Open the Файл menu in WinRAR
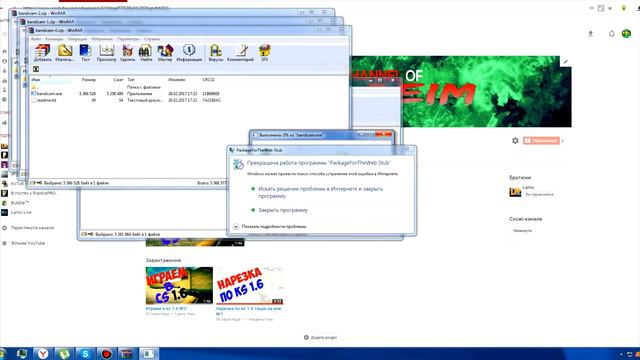Screen dimensions: 640x360 [x=36, y=39]
